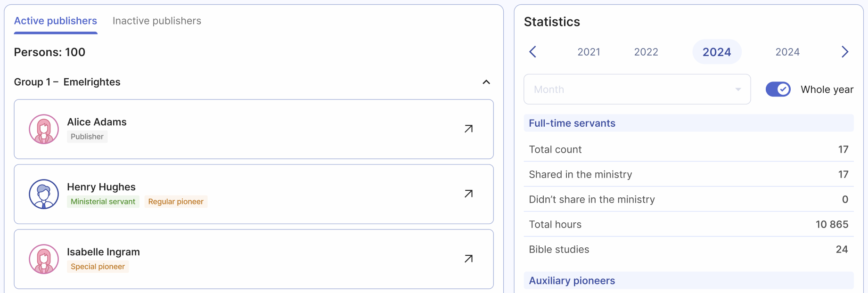
Task: Select year 2022
Action: click(646, 52)
